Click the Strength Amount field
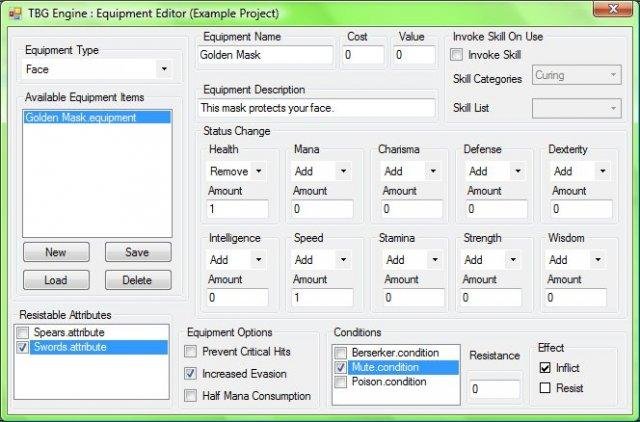Viewport: 640px width, 422px height. point(491,298)
